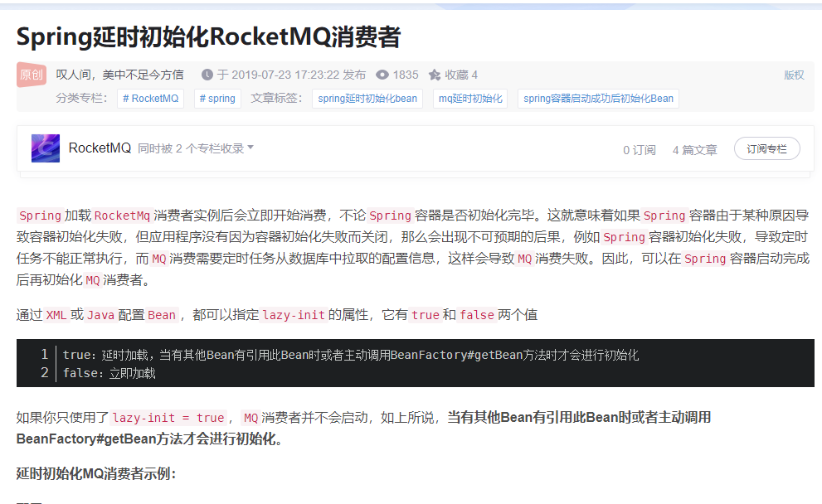Click the 版权 copyright link
822x504 pixels.
(794, 75)
